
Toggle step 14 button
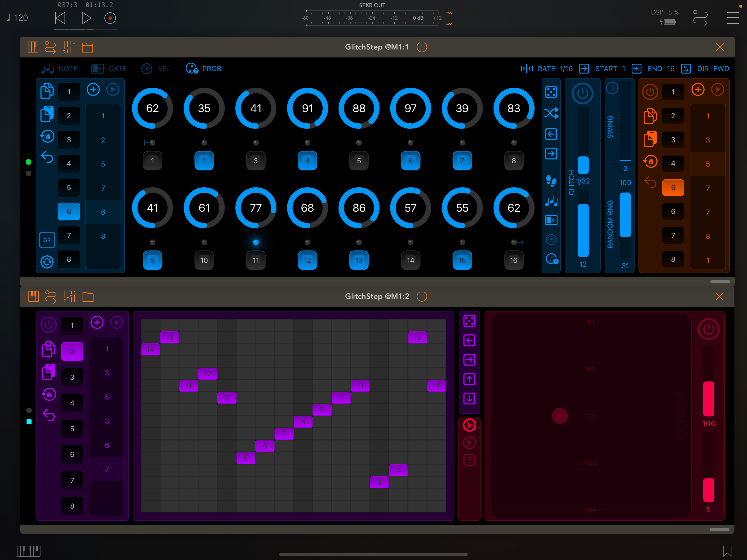[410, 260]
